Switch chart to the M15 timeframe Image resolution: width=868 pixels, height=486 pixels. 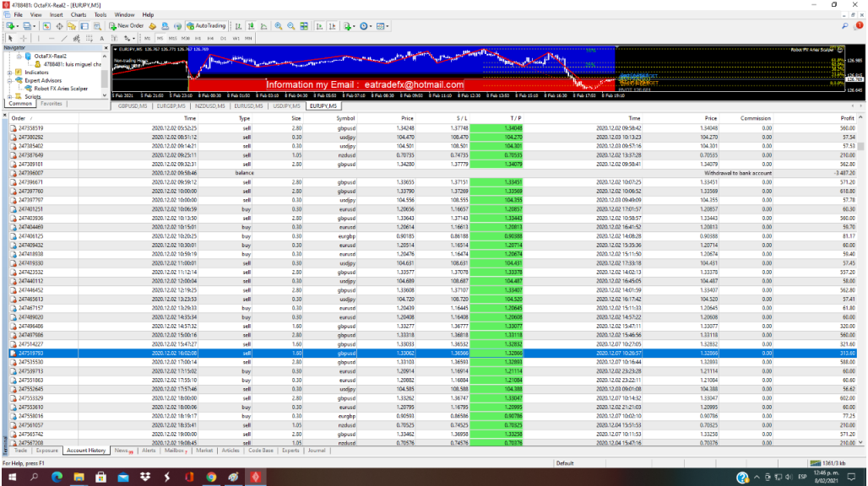[x=173, y=38]
